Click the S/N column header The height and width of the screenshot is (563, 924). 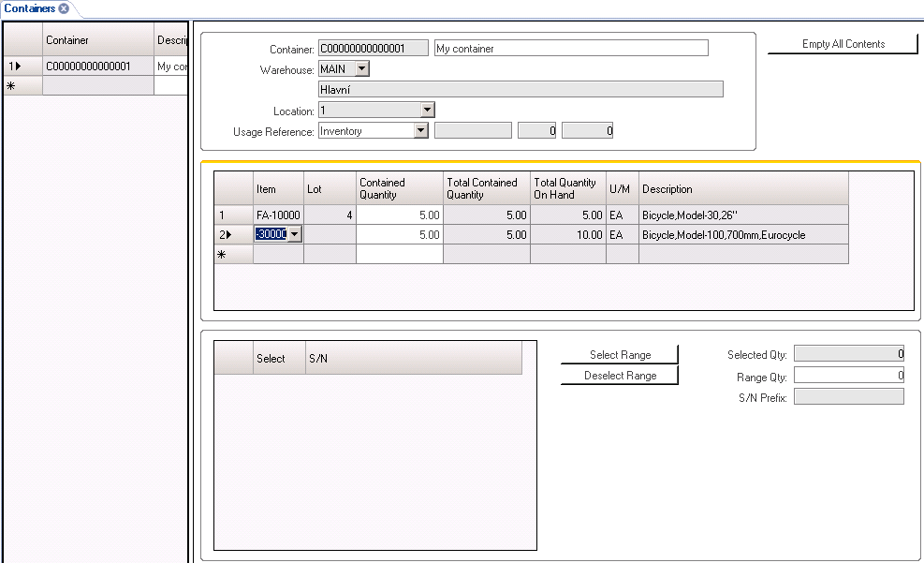pyautogui.click(x=414, y=358)
